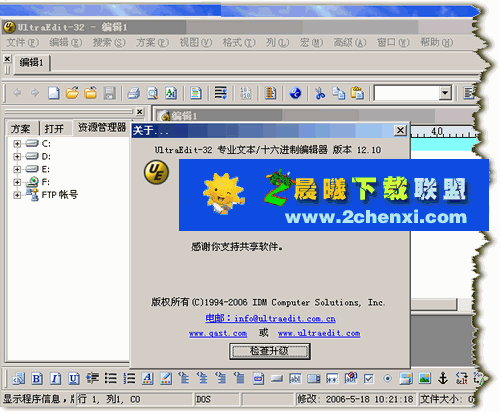Image resolution: width=500 pixels, height=412 pixels.
Task: Switch to the 打开 panel tab
Action: (x=54, y=128)
